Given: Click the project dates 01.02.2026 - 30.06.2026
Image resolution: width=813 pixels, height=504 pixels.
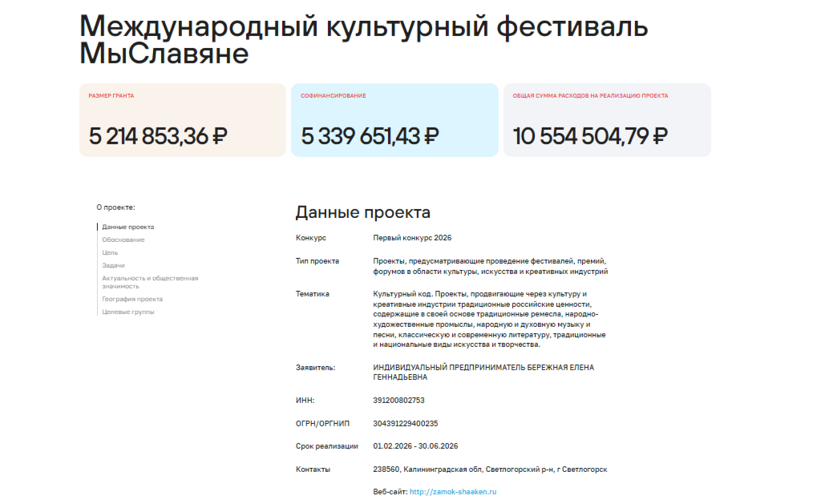Looking at the screenshot, I should 415,446.
